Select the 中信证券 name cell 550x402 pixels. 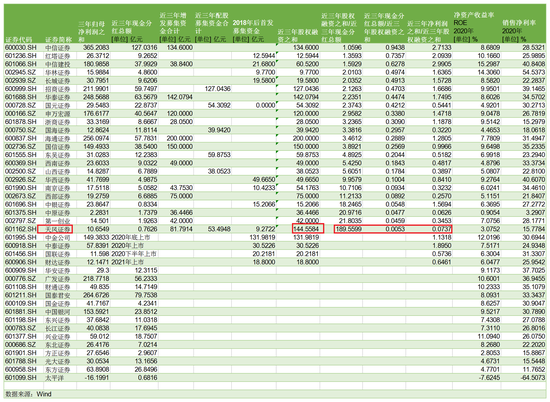coord(58,47)
